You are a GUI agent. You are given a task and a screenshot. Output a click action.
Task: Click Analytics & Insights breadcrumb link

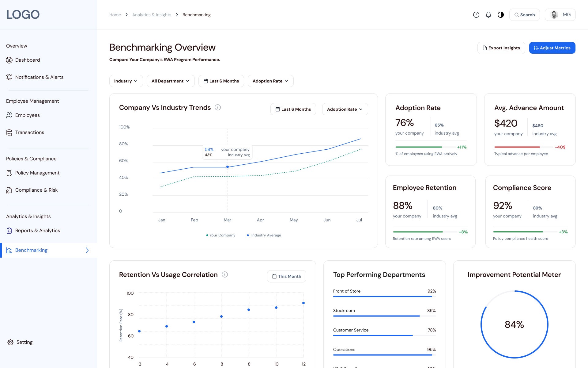coord(152,15)
